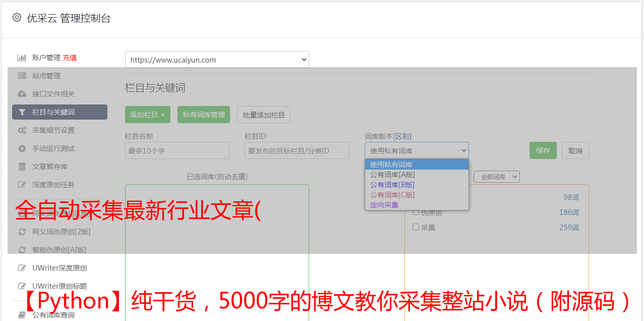This screenshot has width=644, height=321.
Task: Pick the 公有词库[B版] option
Action: tap(417, 185)
